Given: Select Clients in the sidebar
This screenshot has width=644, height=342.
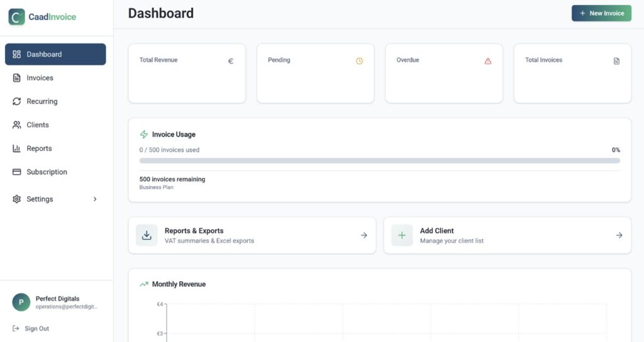Looking at the screenshot, I should (x=38, y=125).
